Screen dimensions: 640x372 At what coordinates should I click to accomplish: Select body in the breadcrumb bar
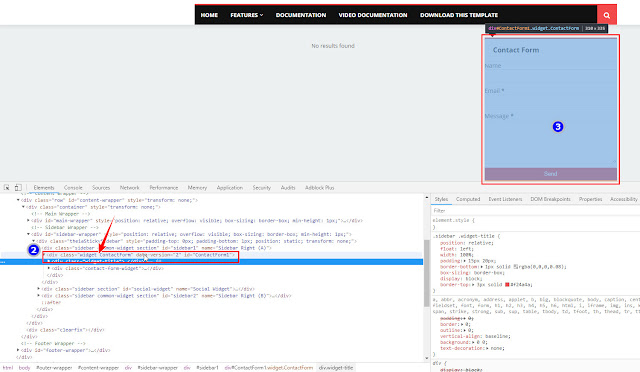pyautogui.click(x=24, y=368)
